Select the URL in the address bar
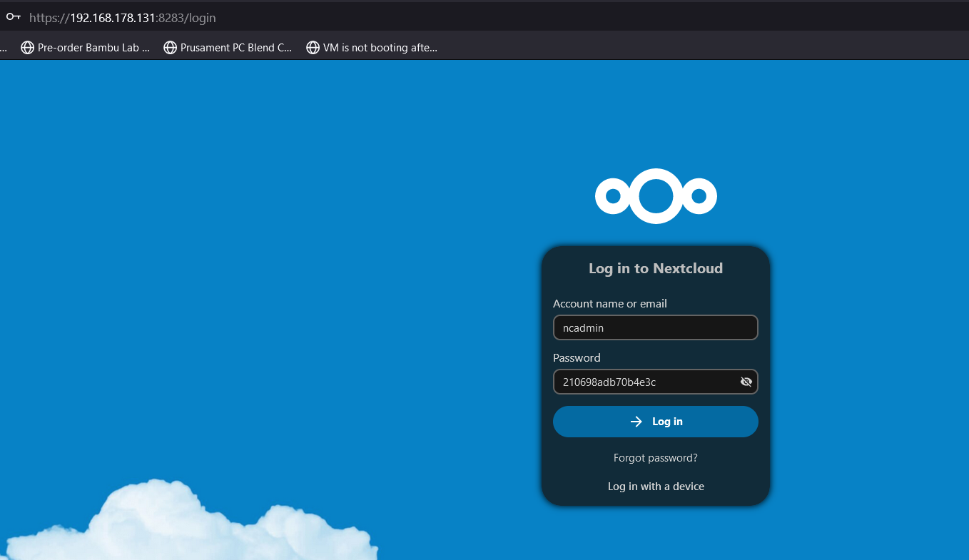The width and height of the screenshot is (969, 560). pos(122,18)
